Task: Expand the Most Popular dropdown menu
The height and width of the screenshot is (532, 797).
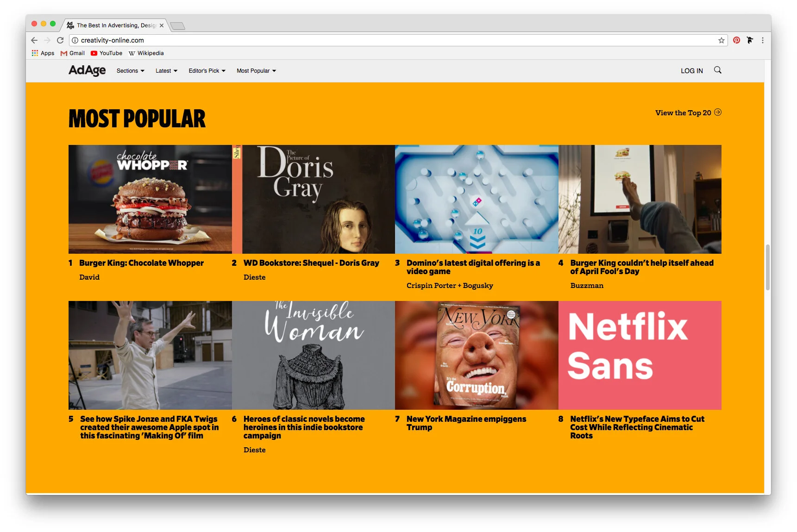Action: click(x=256, y=71)
